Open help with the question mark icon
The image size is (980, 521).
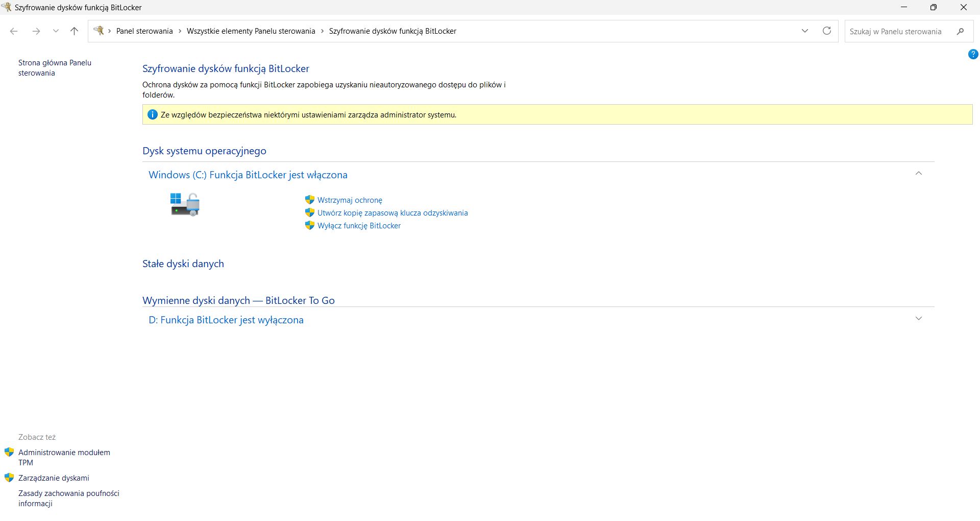click(x=973, y=54)
